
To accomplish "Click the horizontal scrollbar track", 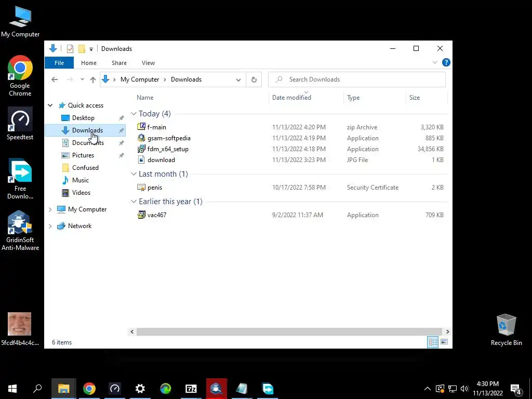I will click(289, 332).
